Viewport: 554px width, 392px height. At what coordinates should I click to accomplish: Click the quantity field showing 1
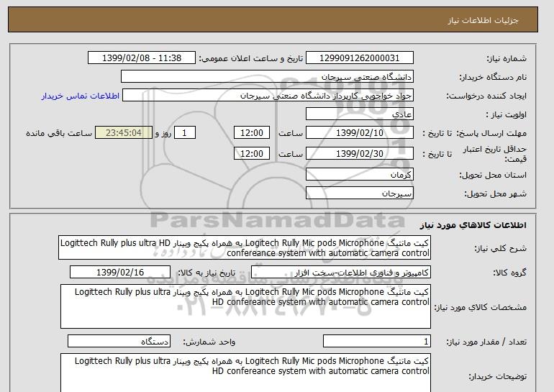377,341
